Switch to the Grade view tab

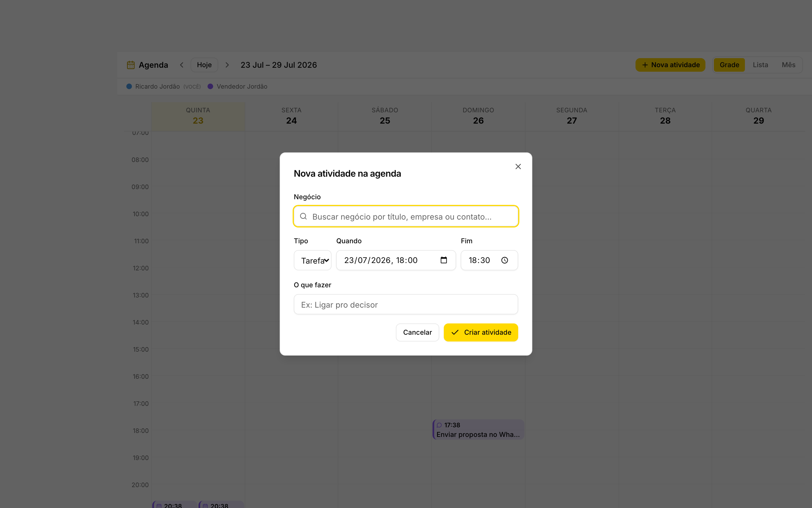(x=729, y=65)
